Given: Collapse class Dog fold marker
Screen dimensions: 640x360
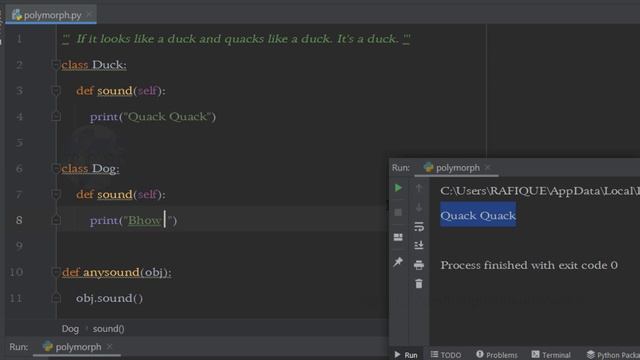Looking at the screenshot, I should pos(56,169).
